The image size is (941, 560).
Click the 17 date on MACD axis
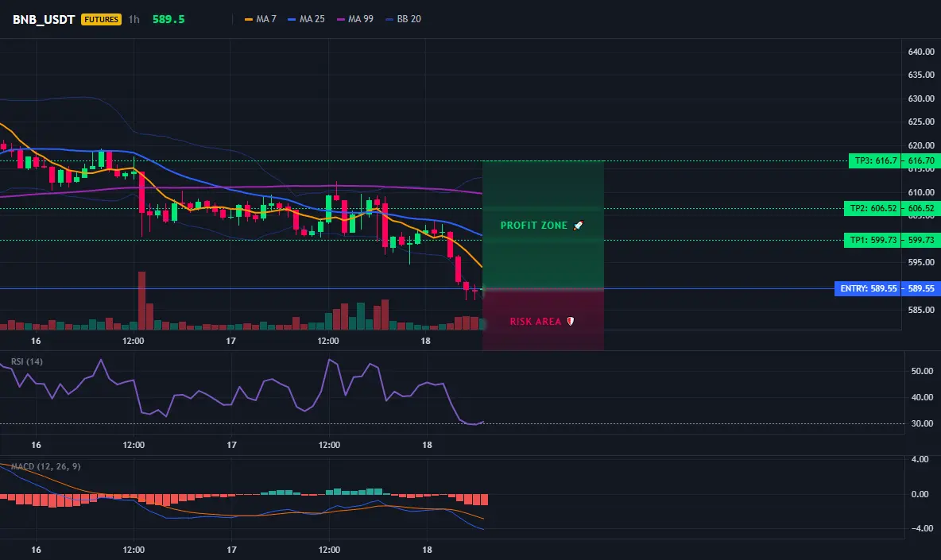[231, 550]
